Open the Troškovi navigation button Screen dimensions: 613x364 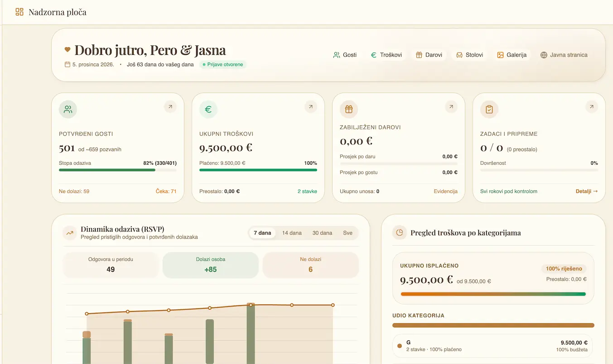[x=386, y=55]
